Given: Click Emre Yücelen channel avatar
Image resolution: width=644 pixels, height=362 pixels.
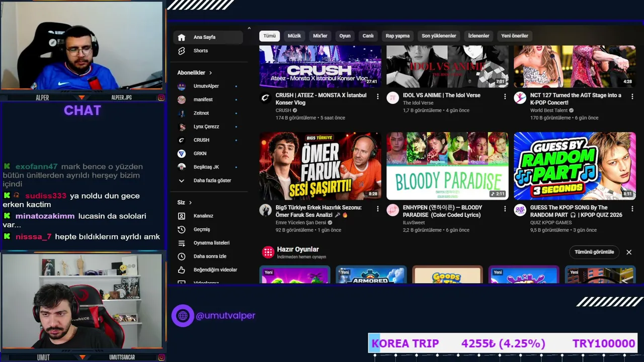Looking at the screenshot, I should (265, 210).
